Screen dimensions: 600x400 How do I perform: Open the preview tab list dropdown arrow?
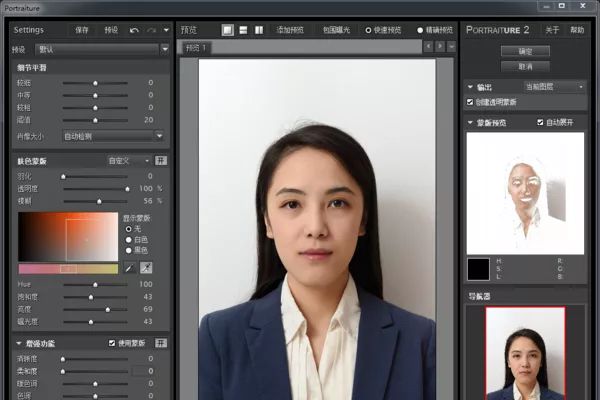click(x=452, y=46)
